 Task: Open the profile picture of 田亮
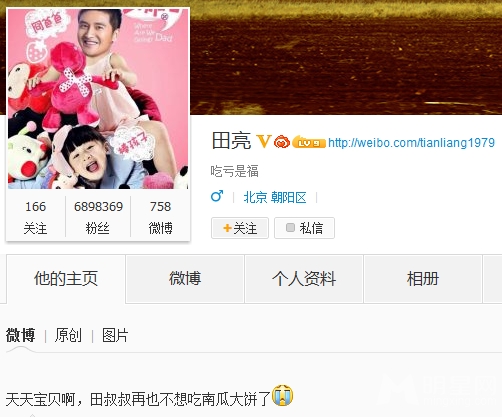coord(98,99)
